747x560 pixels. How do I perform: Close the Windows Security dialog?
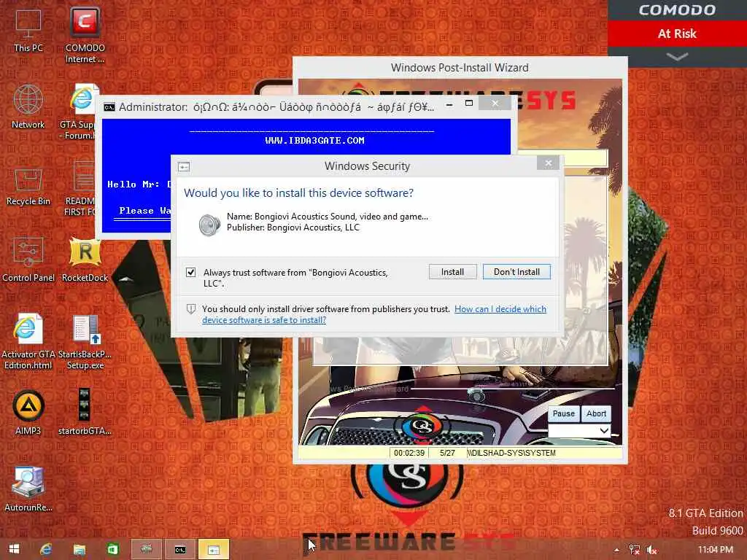coord(549,163)
